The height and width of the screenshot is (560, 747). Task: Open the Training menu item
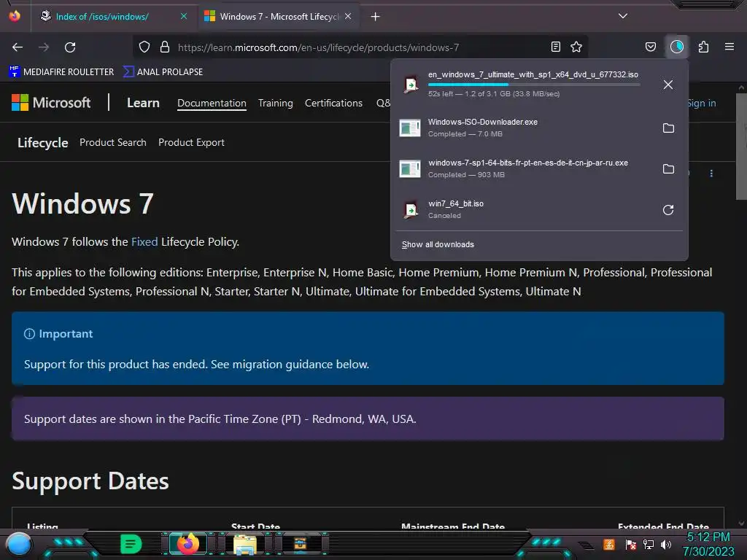coord(275,103)
